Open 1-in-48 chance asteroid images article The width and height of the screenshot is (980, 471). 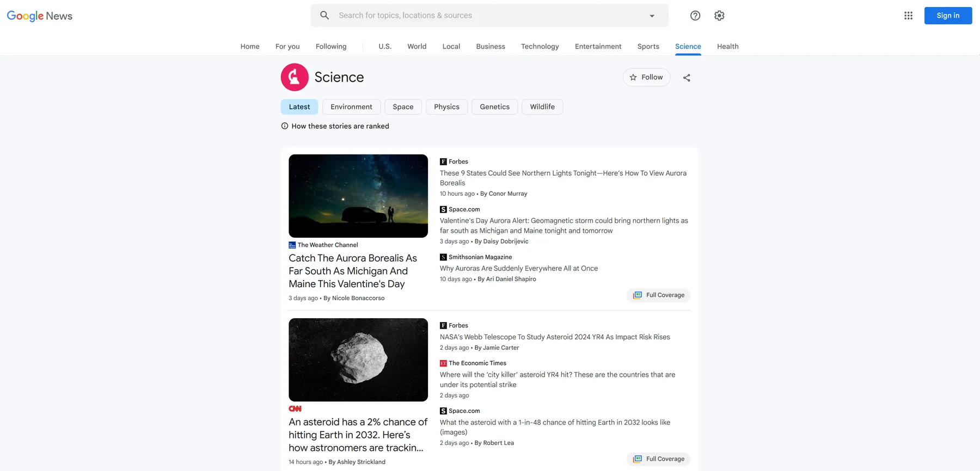555,427
